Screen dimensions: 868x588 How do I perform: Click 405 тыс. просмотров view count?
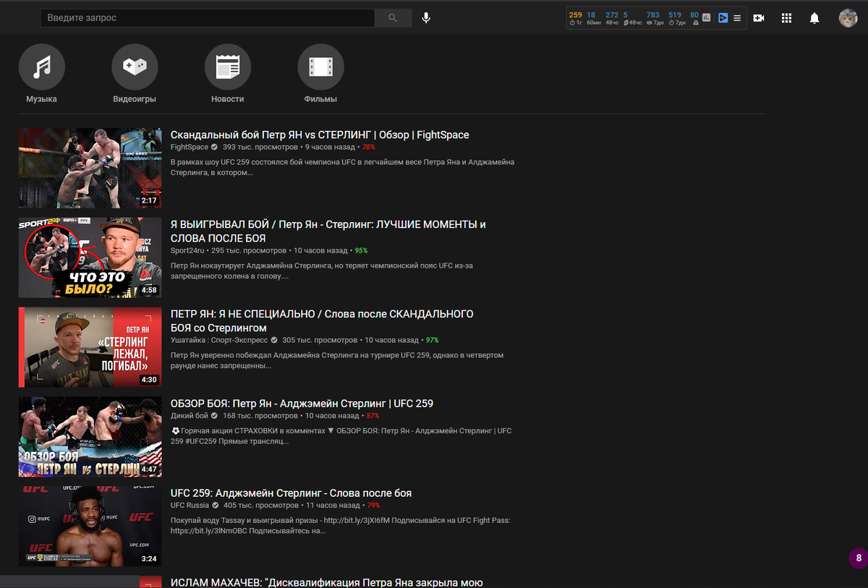[261, 506]
